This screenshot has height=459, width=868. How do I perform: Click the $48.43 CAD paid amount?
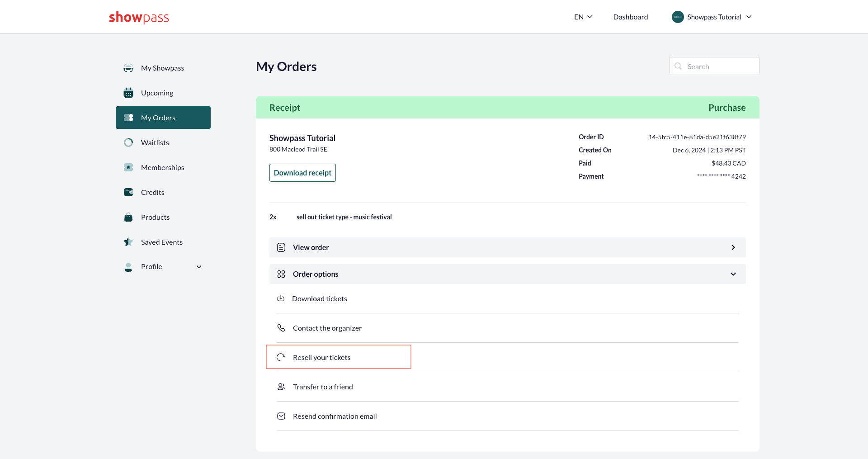tap(729, 163)
